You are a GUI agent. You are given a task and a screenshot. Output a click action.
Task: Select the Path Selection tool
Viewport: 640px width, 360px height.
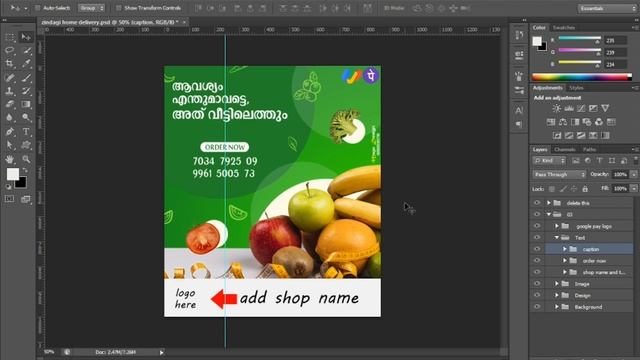pos(9,145)
